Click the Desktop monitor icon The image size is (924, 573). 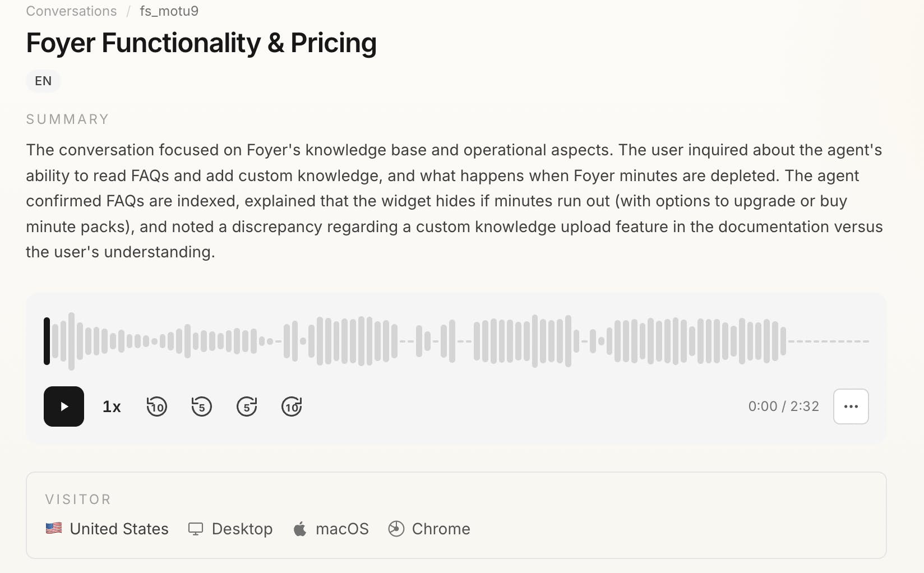click(196, 529)
